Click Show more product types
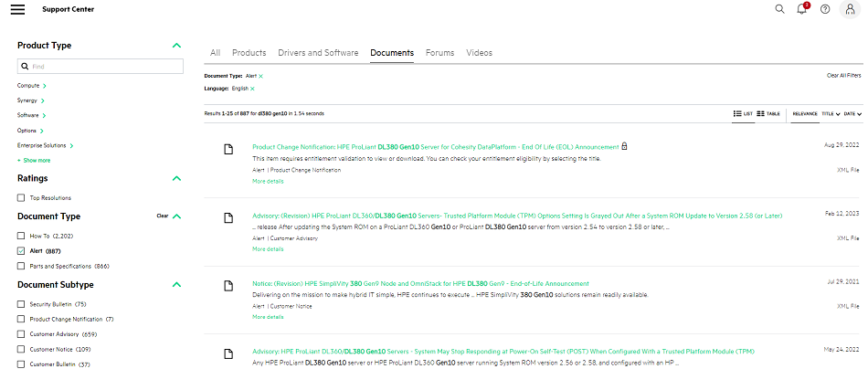This screenshot has height=369, width=868. 34,161
